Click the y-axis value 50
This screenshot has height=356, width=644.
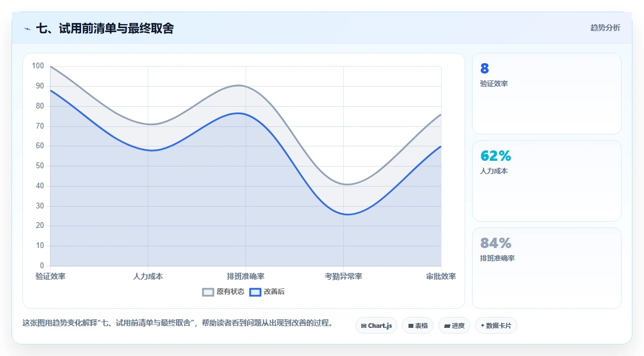click(x=40, y=166)
